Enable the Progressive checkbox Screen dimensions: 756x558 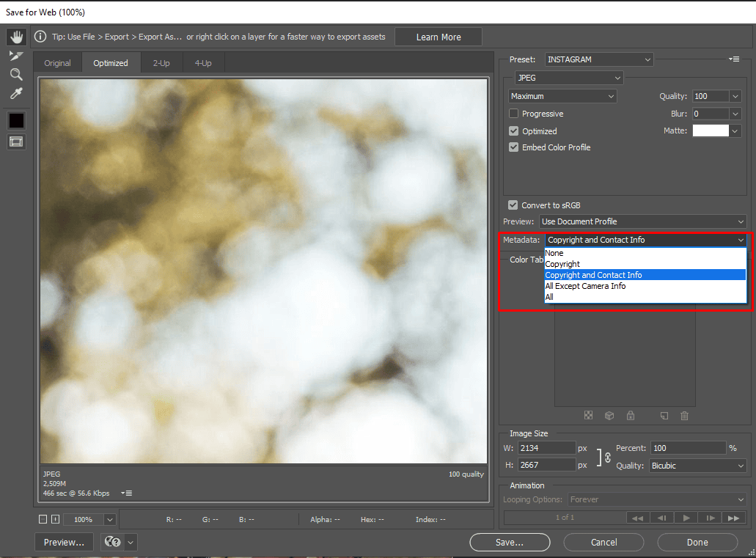[x=514, y=114]
